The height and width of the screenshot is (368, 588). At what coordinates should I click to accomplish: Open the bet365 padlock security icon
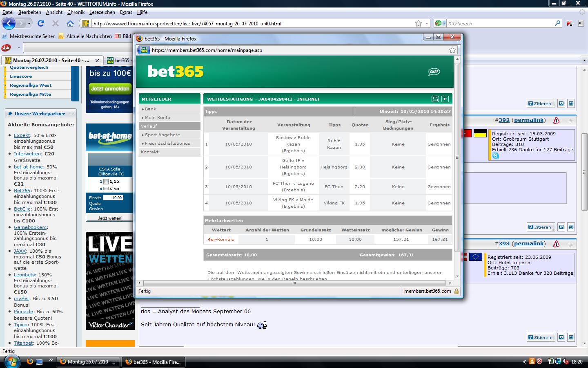[457, 291]
